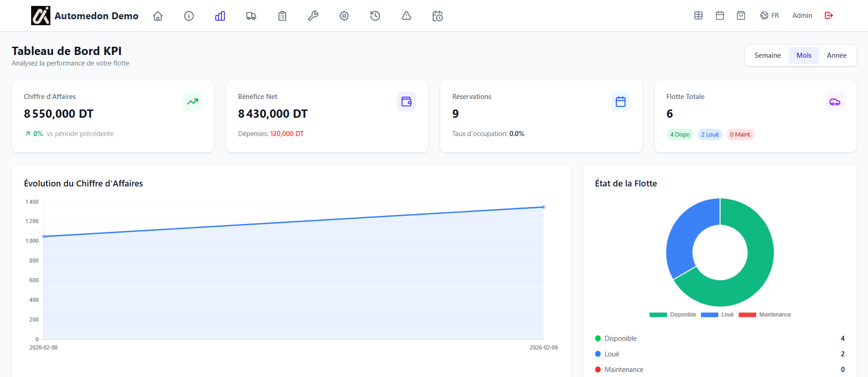Image resolution: width=868 pixels, height=377 pixels.
Task: Click the Tableau de Bord KPI title
Action: coord(67,51)
